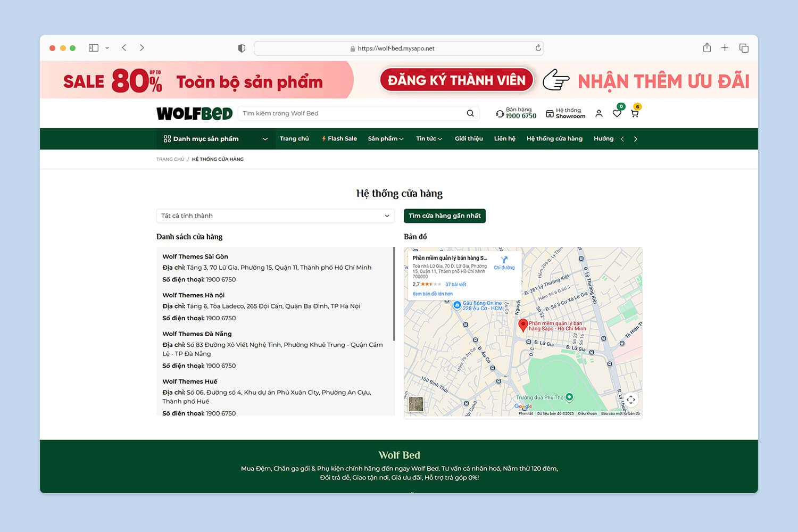Select the Wolf Themes Hà nội store entry
Viewport: 798px width, 532px height.
point(275,306)
